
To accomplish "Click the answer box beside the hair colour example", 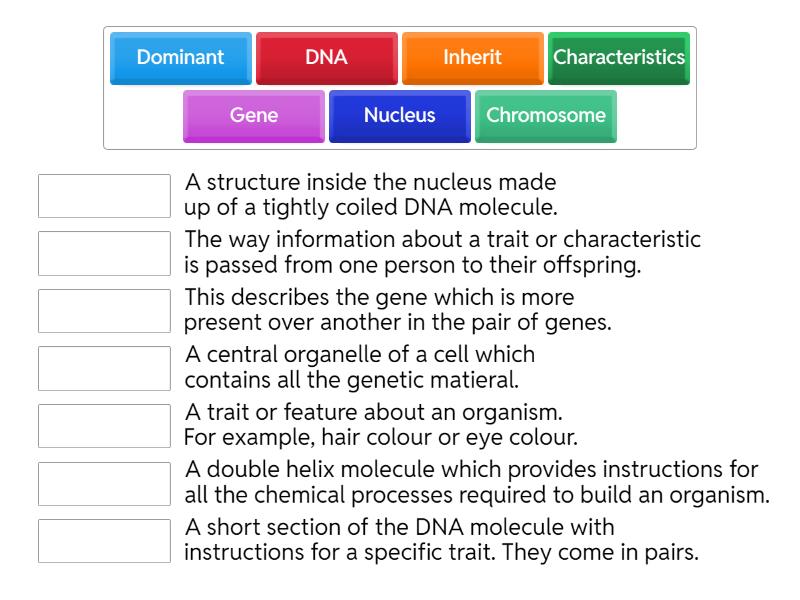I will (x=104, y=426).
